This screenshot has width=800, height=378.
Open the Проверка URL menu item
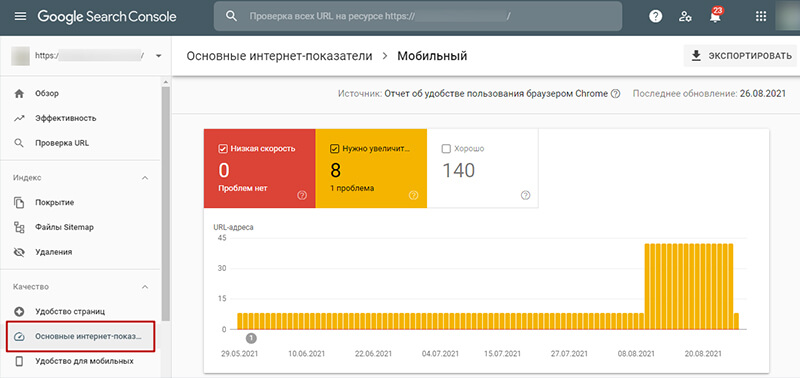(81, 143)
